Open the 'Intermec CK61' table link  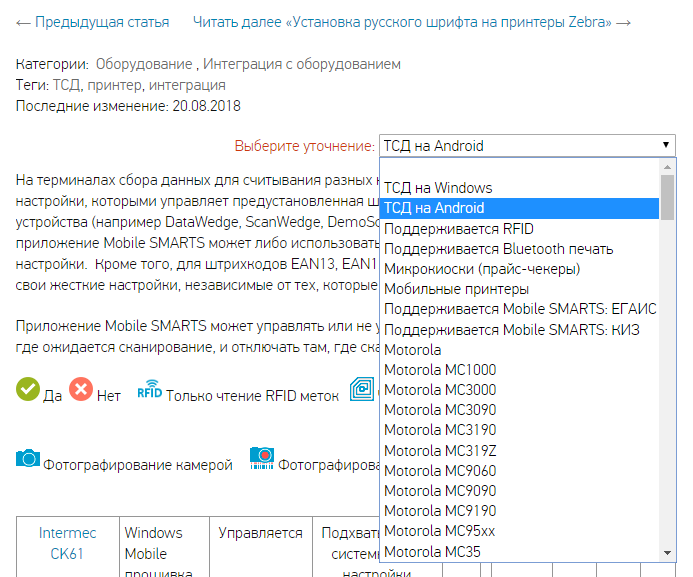67,543
